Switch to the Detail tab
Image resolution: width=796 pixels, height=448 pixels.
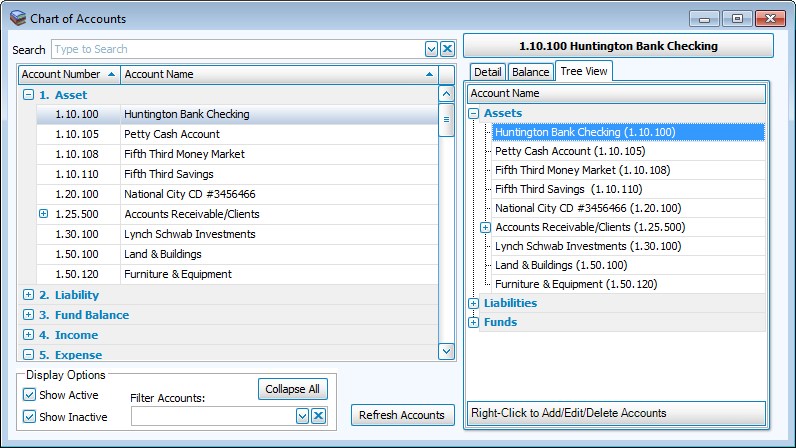click(x=487, y=72)
